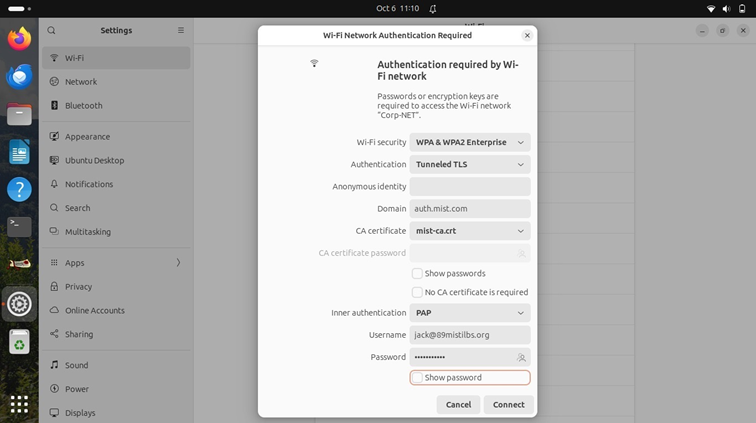Click the battery icon in top bar
This screenshot has height=423, width=756.
pos(742,9)
